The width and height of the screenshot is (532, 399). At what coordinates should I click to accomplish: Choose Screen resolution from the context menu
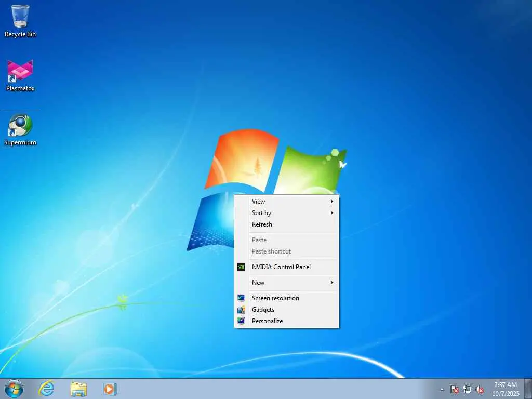point(286,298)
